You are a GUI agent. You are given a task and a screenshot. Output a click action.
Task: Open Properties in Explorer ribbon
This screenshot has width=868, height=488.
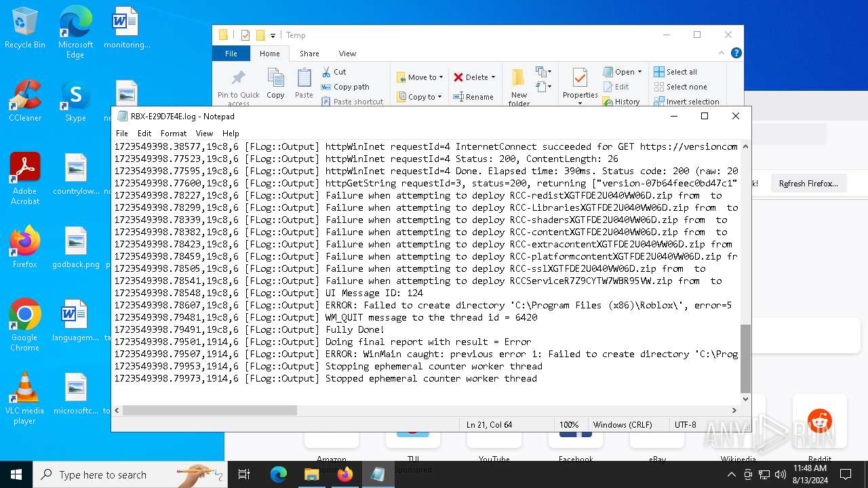coord(580,85)
